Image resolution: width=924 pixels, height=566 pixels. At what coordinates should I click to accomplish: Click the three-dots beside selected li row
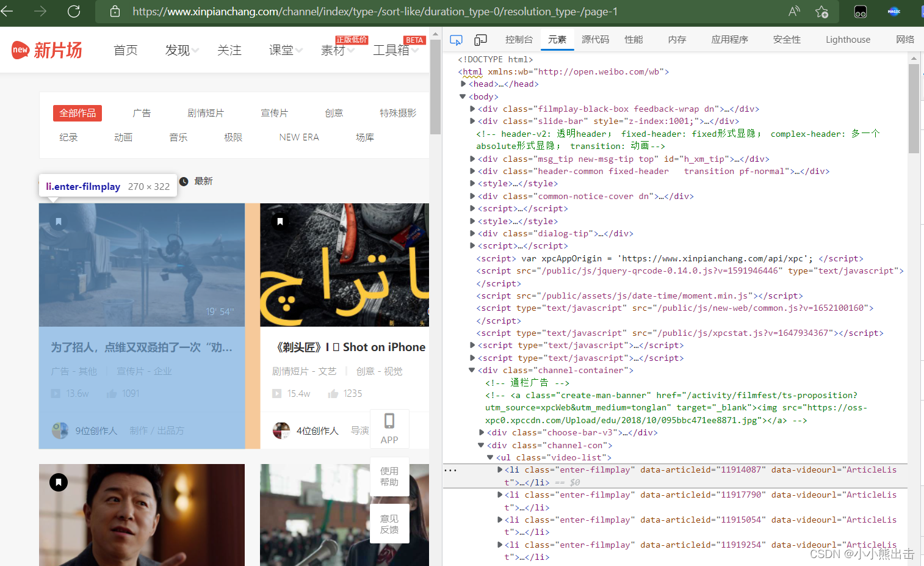pos(450,470)
